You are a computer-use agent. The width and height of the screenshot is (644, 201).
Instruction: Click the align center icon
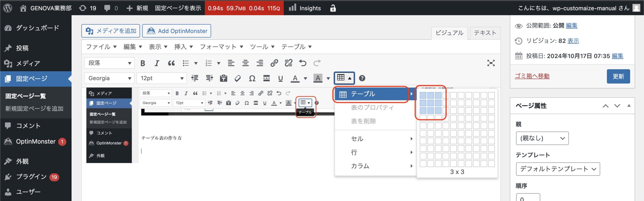245,63
